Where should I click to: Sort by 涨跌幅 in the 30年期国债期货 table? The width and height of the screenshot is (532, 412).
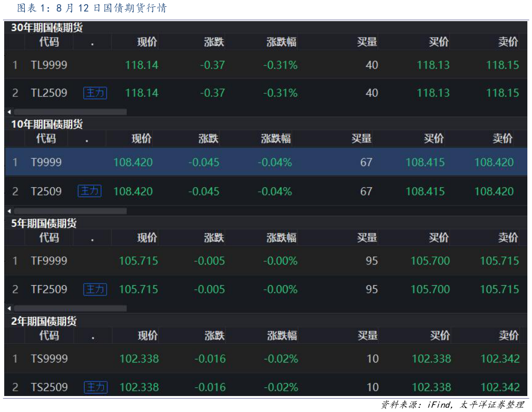(x=281, y=42)
